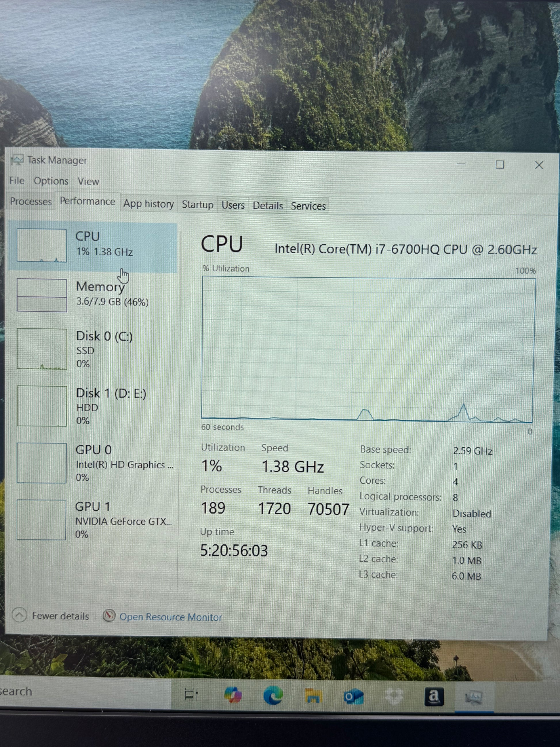Open Copilot from the taskbar
The image size is (560, 747).
[233, 695]
